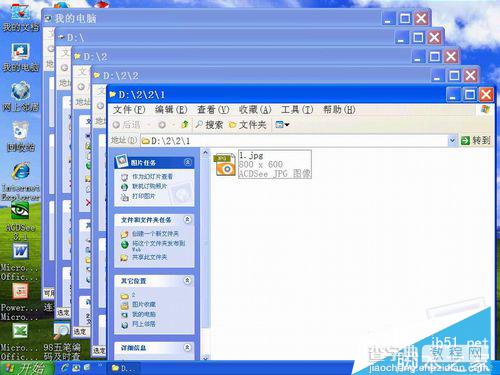
Task: Click the 1.jpg file name text
Action: 251,156
